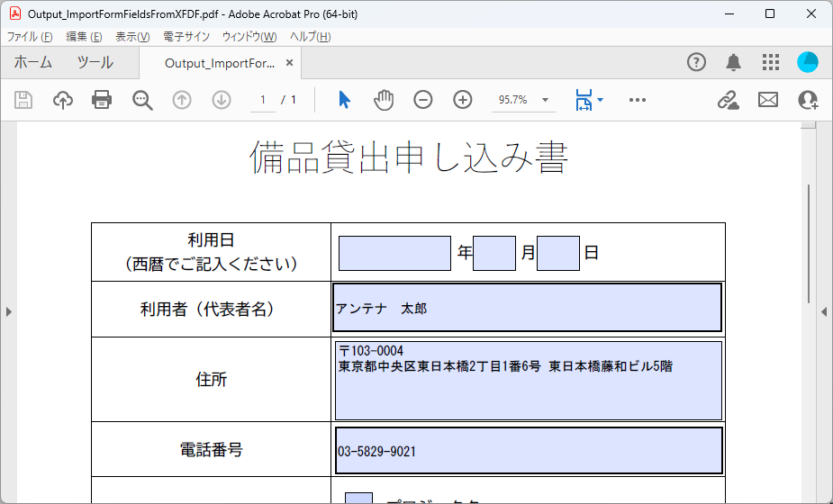Viewport: 833px width, 504px height.
Task: Share link to file icon
Action: pos(728,100)
